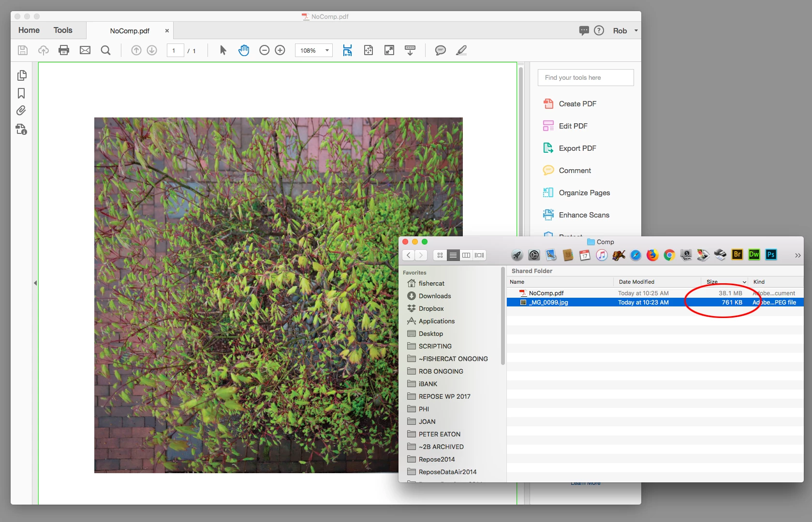812x522 pixels.
Task: Open Downloads in Finder sidebar
Action: [x=429, y=296]
